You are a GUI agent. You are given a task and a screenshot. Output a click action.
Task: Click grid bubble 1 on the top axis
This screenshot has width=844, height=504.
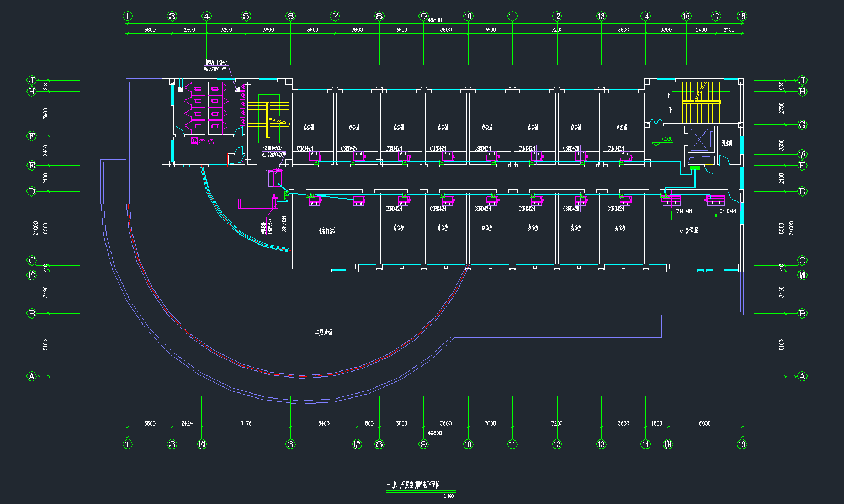[128, 17]
